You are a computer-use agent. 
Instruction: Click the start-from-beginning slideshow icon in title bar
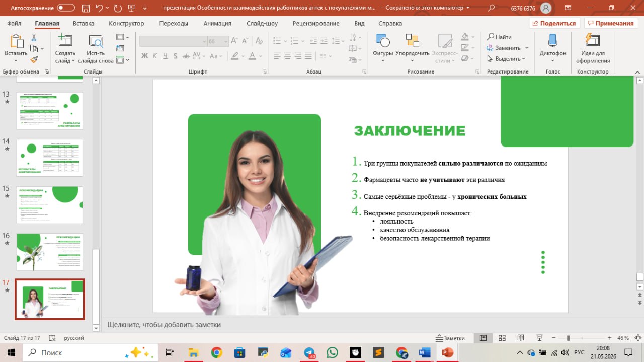[x=132, y=8]
